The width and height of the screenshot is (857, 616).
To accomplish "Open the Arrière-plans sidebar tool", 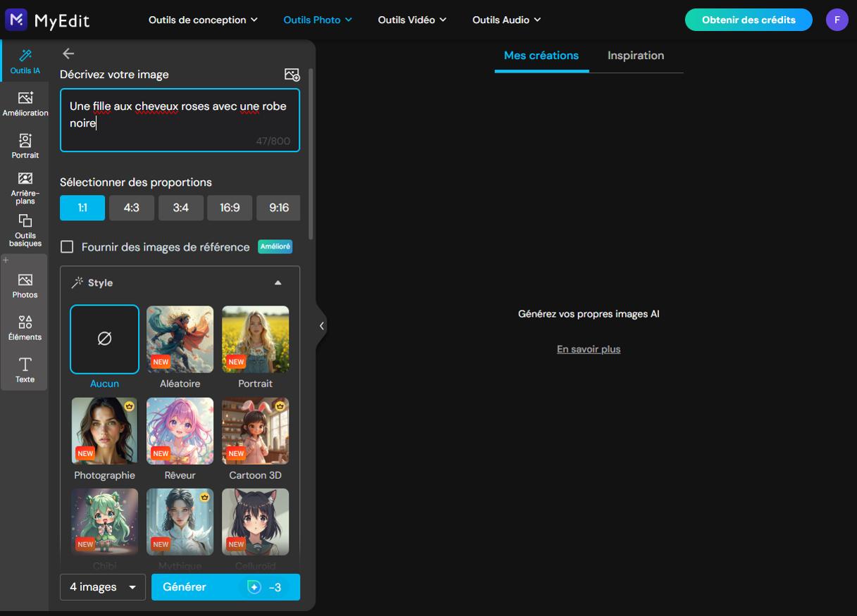I will coord(25,188).
